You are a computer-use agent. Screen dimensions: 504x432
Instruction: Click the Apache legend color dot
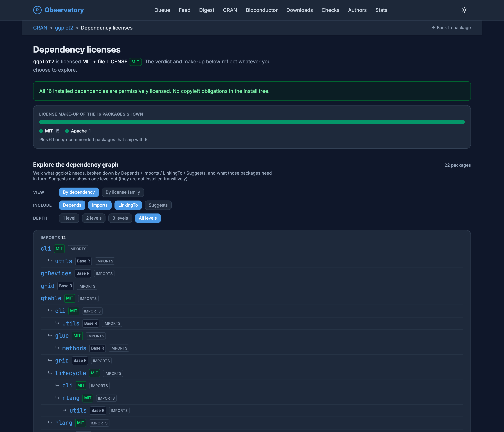[x=67, y=131]
